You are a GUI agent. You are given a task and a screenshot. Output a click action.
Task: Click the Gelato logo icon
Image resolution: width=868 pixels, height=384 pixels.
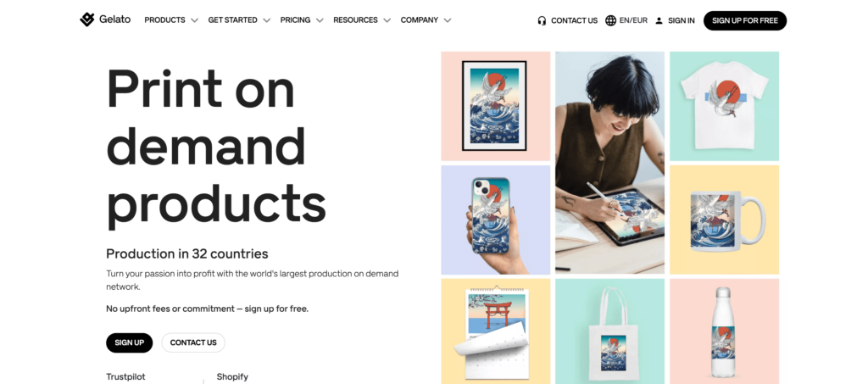pyautogui.click(x=87, y=19)
